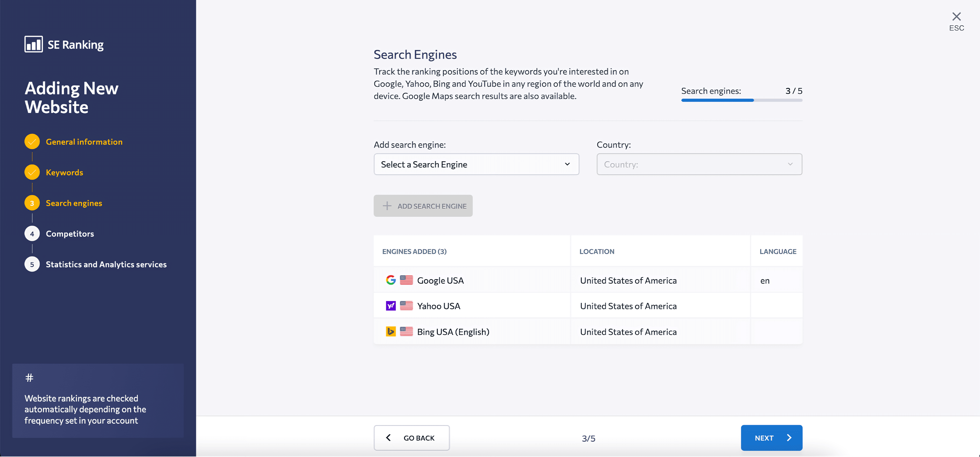Click the GO BACK button
This screenshot has width=980, height=457.
(412, 438)
